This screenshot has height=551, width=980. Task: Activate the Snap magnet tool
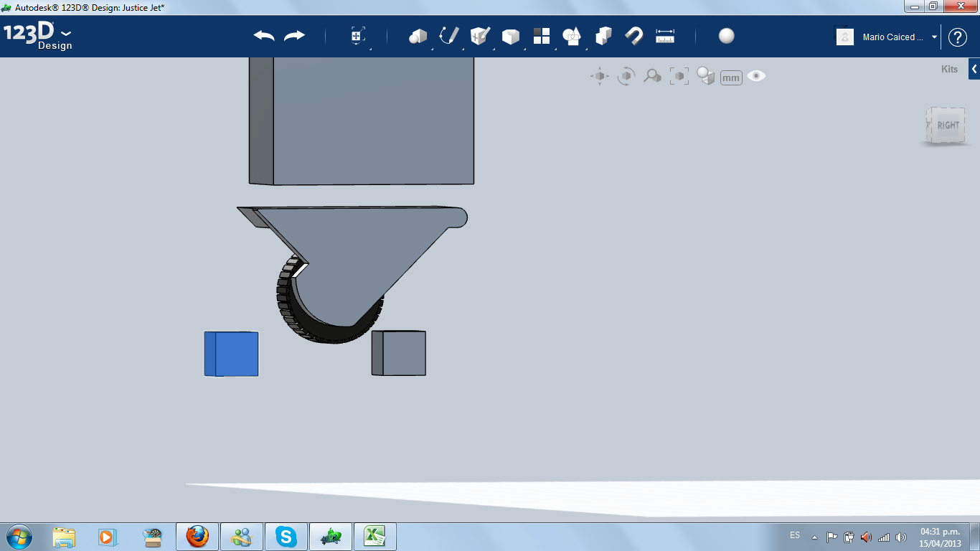[634, 36]
